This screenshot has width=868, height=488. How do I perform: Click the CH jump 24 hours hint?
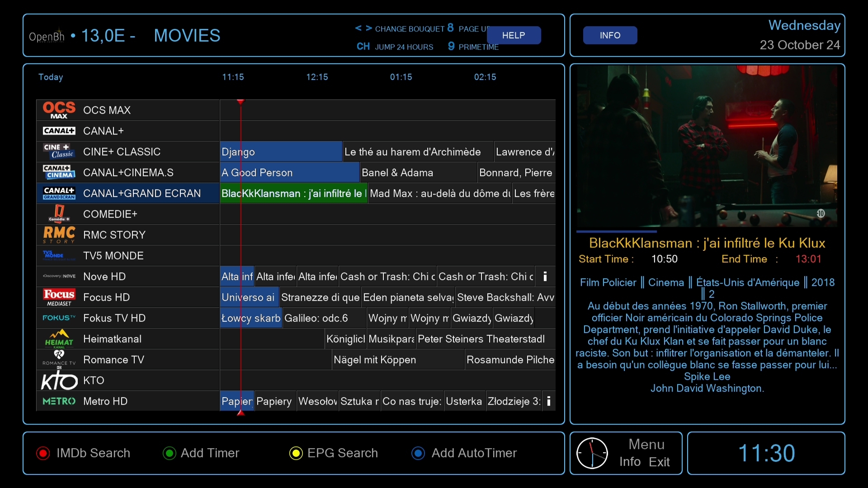[x=395, y=47]
